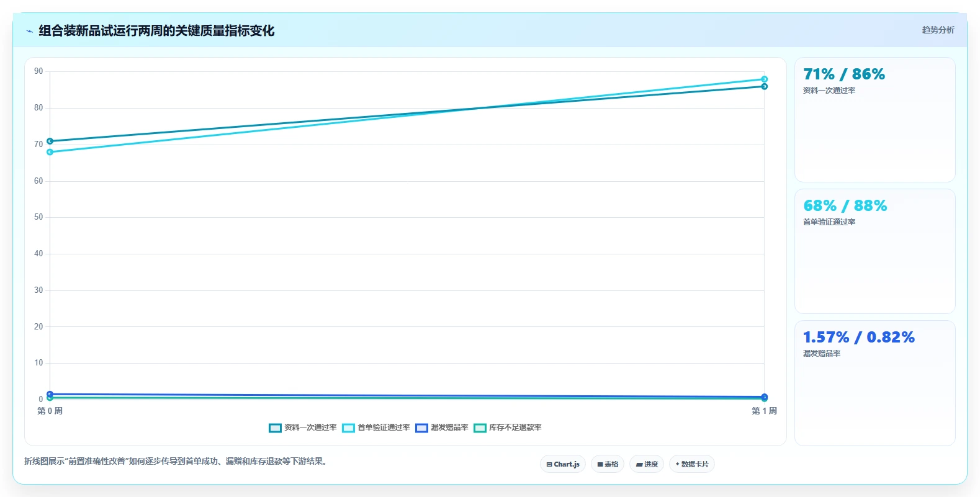Click the 第 0 周 x-axis label
The height and width of the screenshot is (497, 980).
click(50, 411)
